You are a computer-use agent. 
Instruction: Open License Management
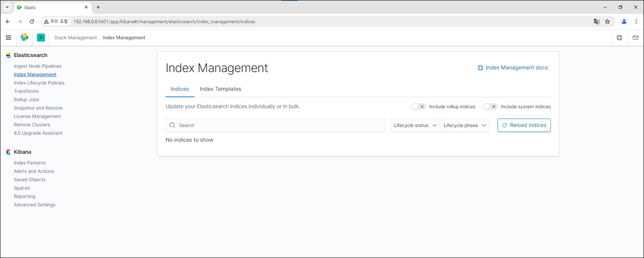coord(37,116)
